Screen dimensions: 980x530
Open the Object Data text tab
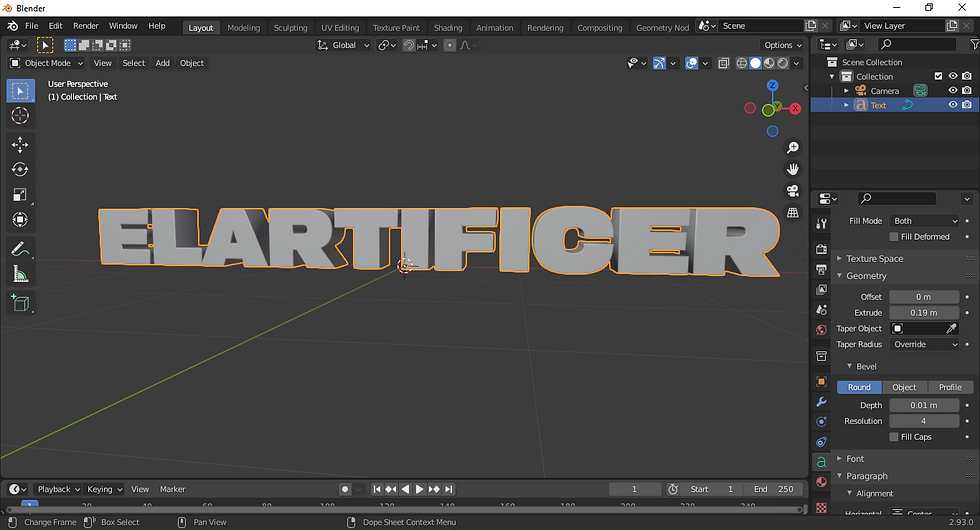pyautogui.click(x=821, y=462)
